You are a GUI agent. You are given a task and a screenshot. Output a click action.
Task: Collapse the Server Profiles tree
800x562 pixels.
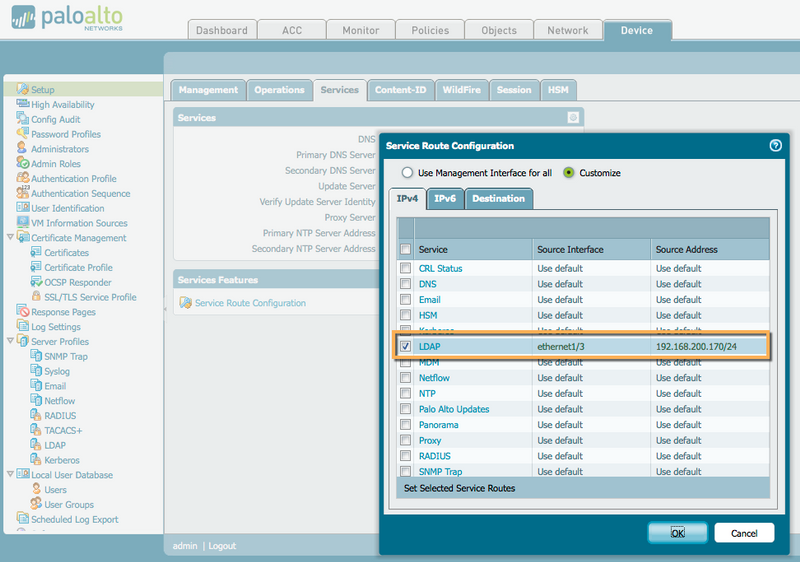(x=10, y=342)
